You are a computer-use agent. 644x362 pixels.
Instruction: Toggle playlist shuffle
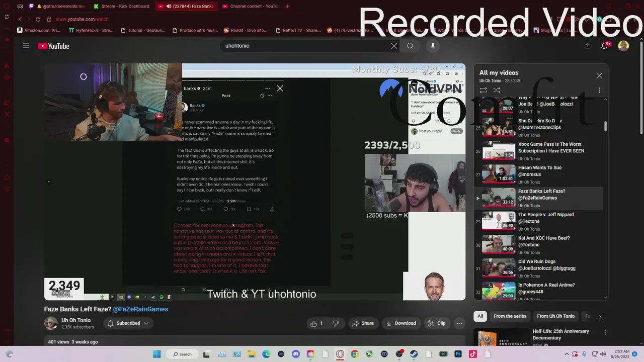(497, 90)
